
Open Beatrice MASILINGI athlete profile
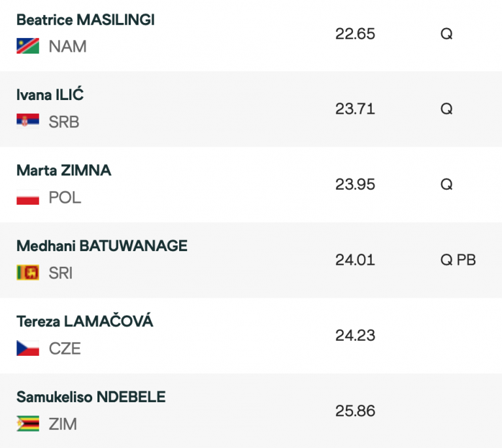[85, 20]
